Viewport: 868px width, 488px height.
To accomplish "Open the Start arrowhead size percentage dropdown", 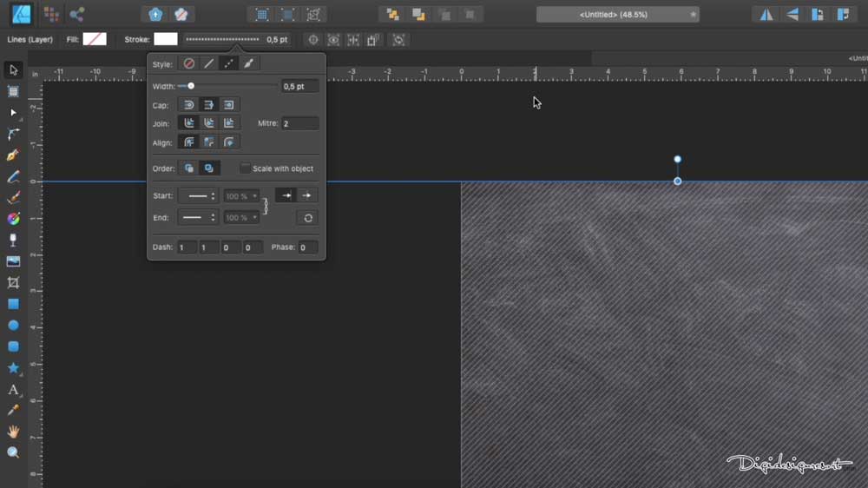I will coord(241,196).
